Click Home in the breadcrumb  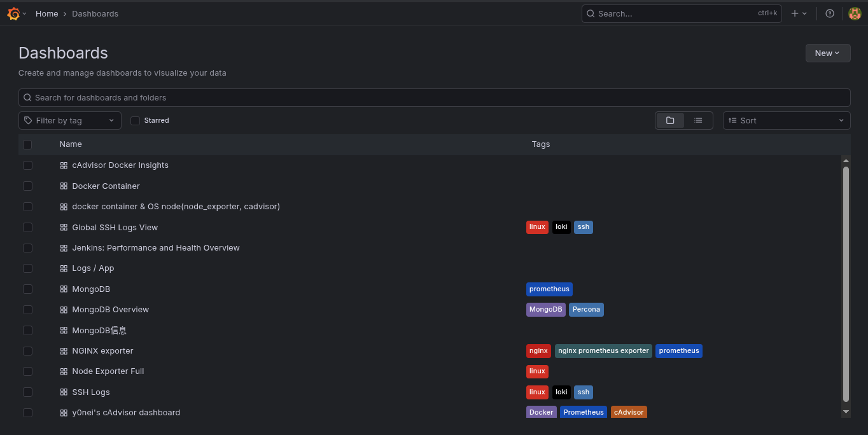[x=46, y=13]
